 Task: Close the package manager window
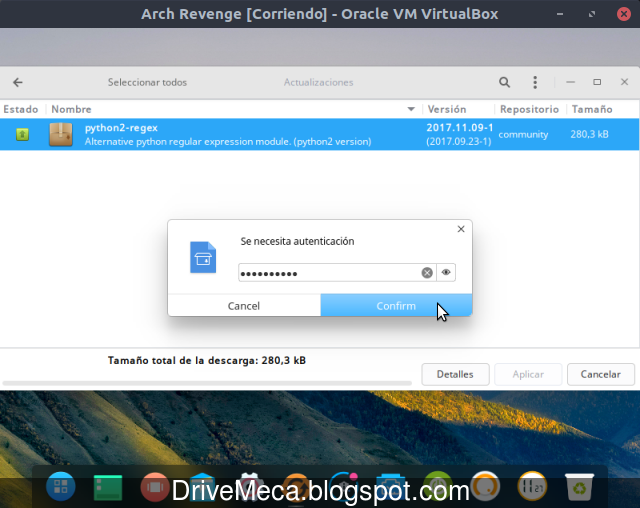pos(624,82)
